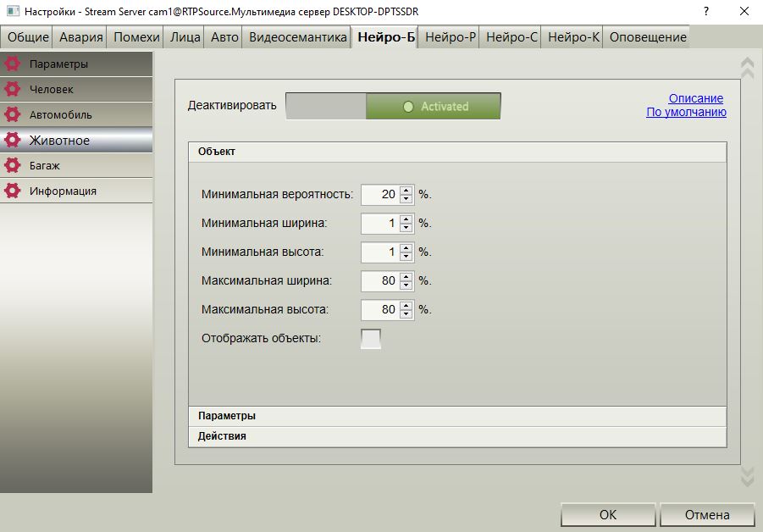The width and height of the screenshot is (763, 532).
Task: Click Минимальная вероятность input field
Action: click(380, 194)
